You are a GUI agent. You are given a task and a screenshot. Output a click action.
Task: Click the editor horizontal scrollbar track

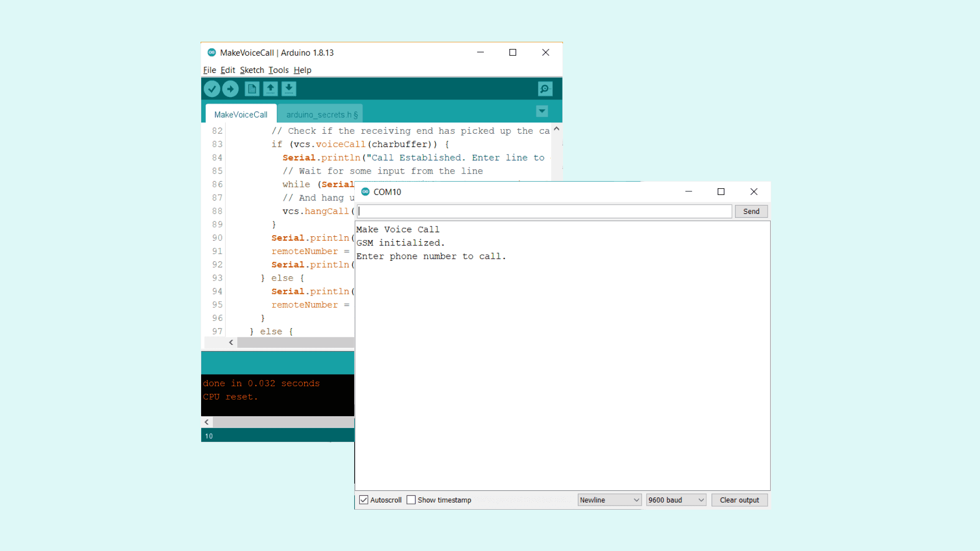point(295,342)
